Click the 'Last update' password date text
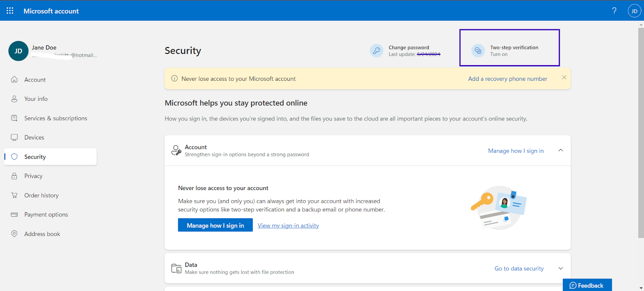644x291 pixels. (415, 54)
